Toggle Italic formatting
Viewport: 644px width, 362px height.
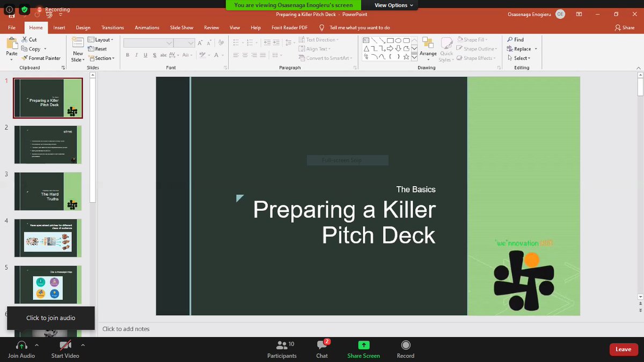[137, 55]
